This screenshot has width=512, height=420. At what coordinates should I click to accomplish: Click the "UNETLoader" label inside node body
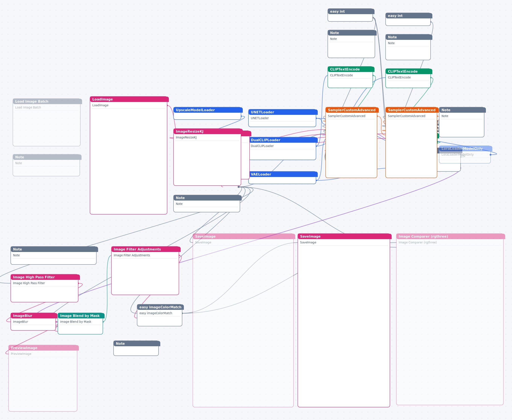(260, 118)
